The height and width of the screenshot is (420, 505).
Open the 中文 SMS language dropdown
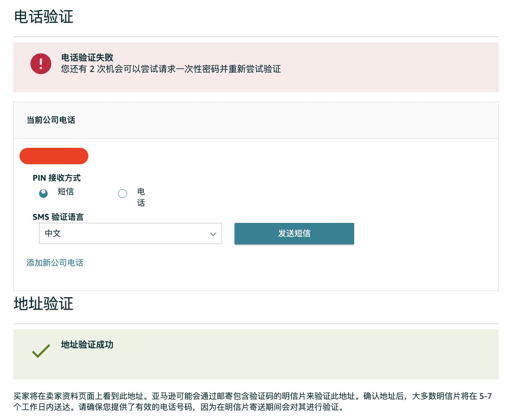[130, 233]
